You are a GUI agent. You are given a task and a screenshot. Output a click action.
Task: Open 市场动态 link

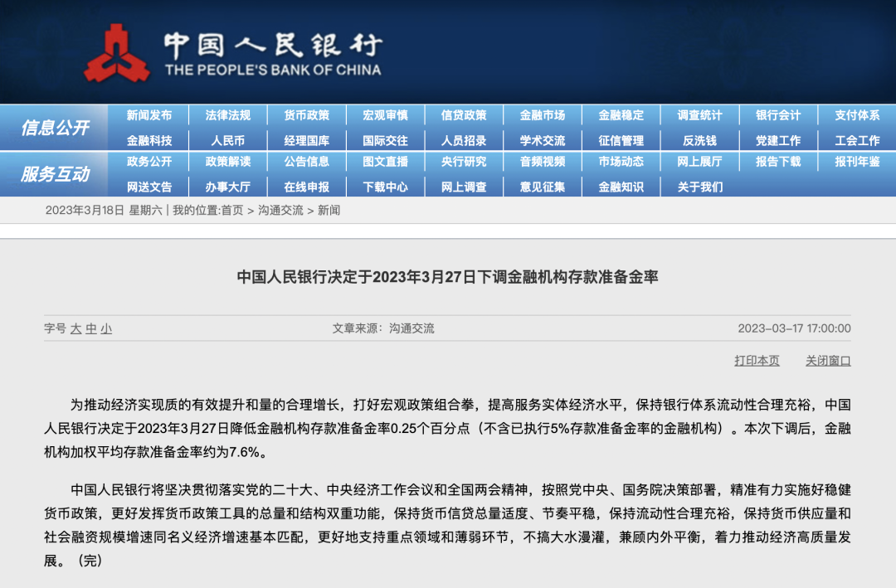coord(621,162)
